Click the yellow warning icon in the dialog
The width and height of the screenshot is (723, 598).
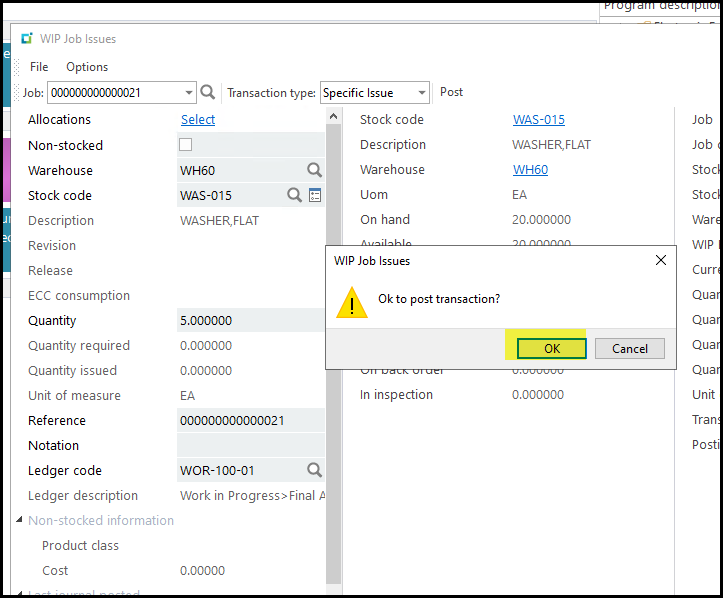point(351,301)
